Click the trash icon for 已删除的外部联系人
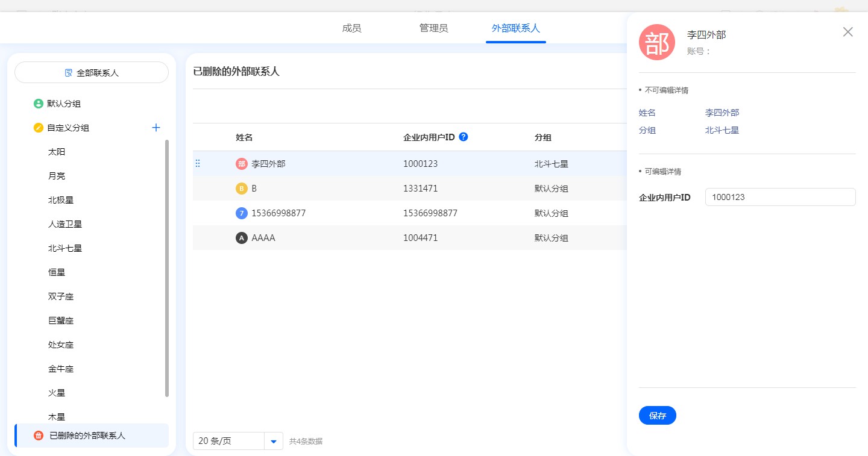 point(39,436)
